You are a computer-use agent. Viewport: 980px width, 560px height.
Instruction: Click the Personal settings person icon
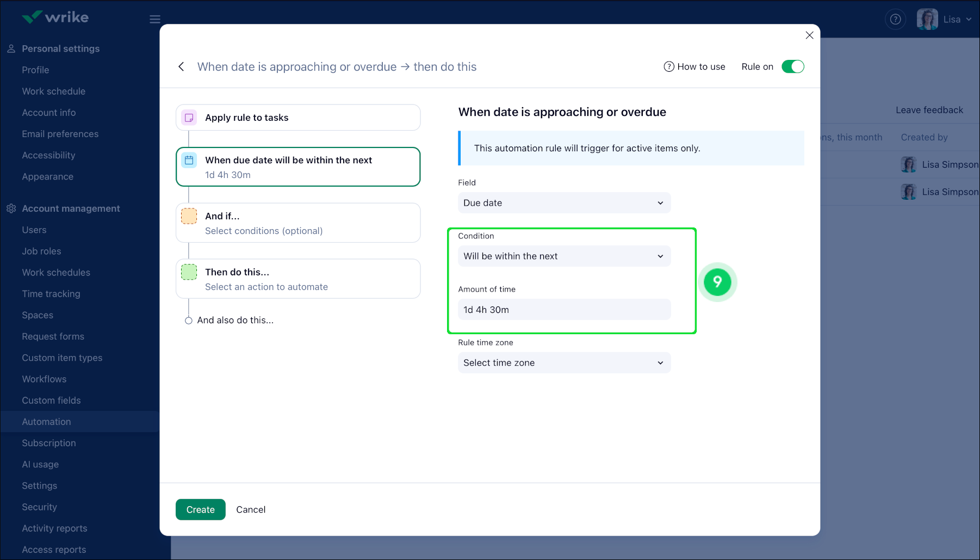point(11,48)
